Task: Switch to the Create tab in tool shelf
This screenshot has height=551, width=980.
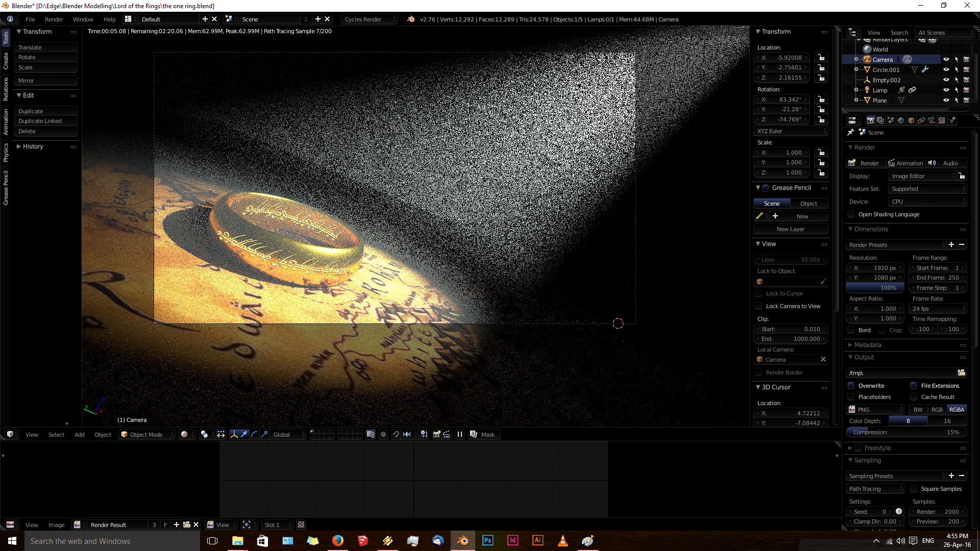Action: point(6,61)
